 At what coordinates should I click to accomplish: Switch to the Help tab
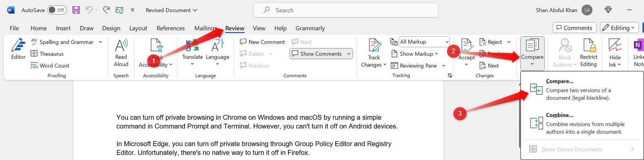pos(280,28)
